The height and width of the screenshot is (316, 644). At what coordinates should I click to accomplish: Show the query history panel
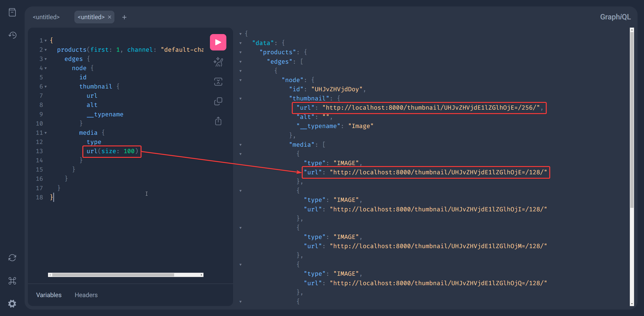[x=12, y=35]
